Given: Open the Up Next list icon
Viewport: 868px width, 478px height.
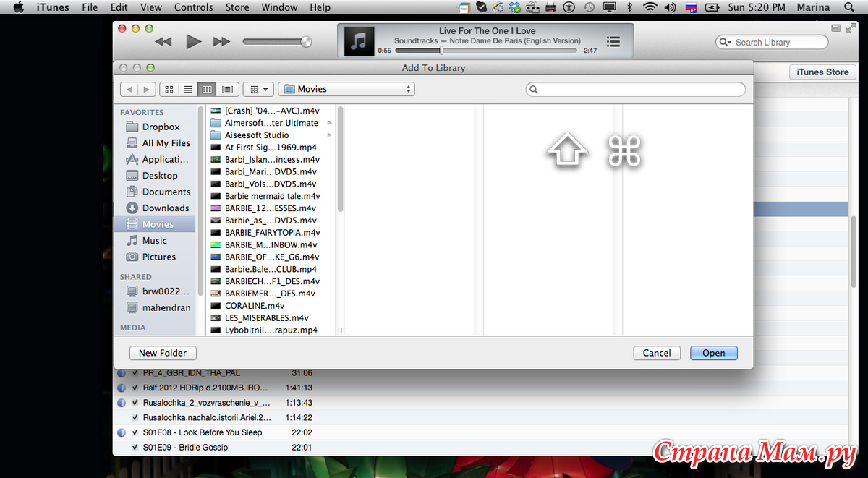Looking at the screenshot, I should tap(613, 42).
